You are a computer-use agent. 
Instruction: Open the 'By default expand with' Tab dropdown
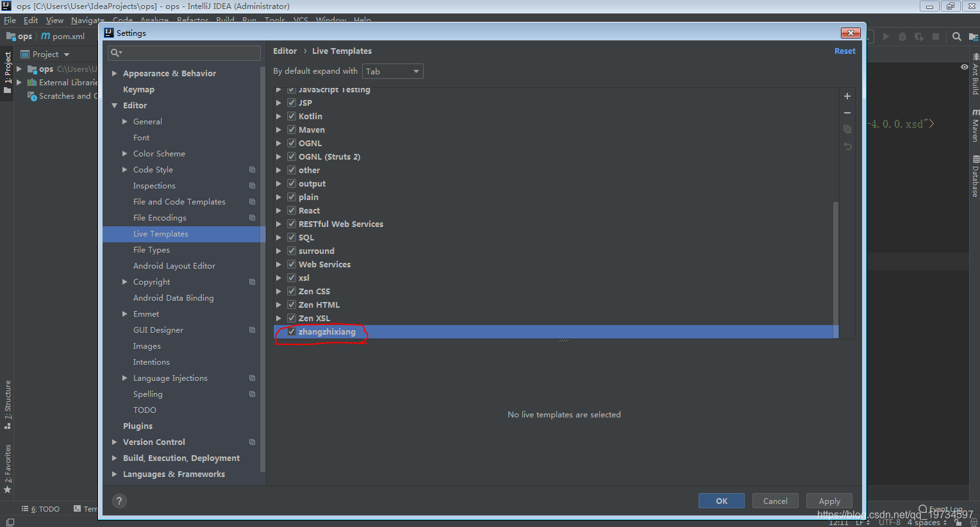[x=393, y=71]
